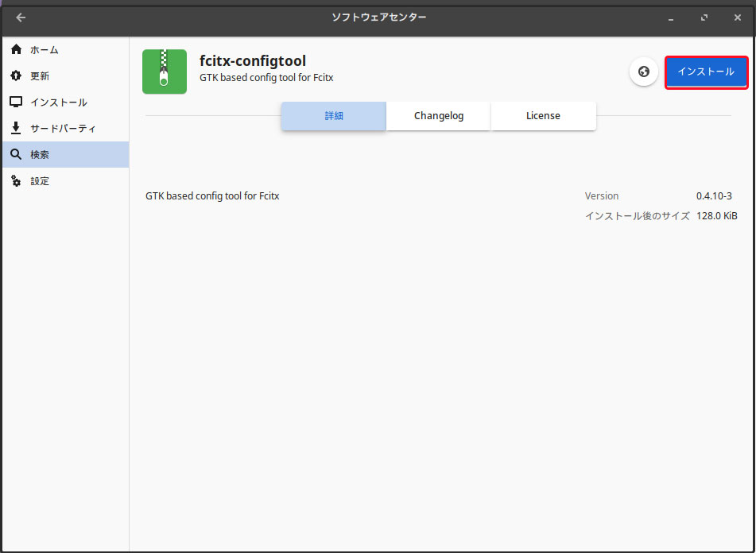The width and height of the screenshot is (756, 553).
Task: Go back using the header arrow
Action: click(x=21, y=17)
